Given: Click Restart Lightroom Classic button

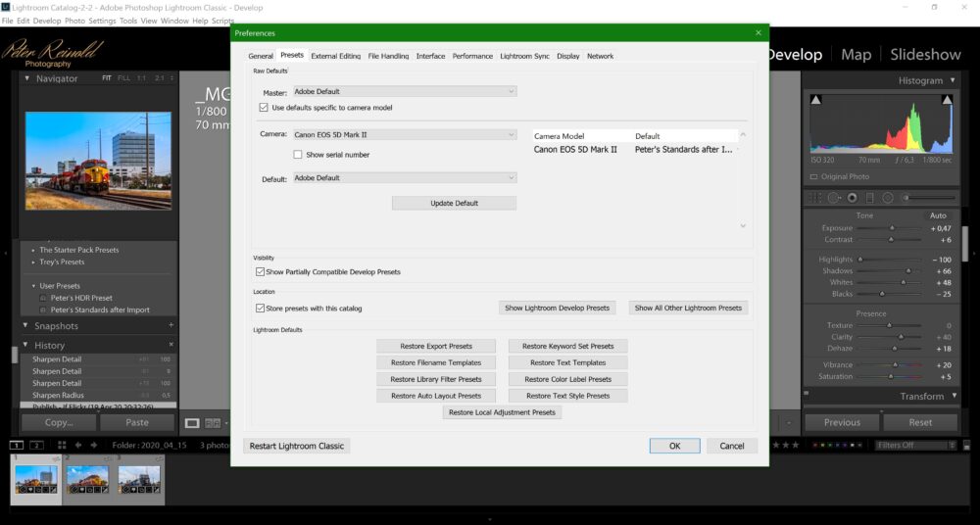Looking at the screenshot, I should coord(296,446).
